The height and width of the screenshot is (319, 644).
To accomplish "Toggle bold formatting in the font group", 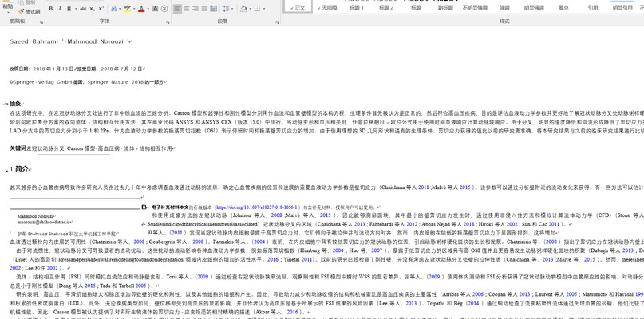I will tap(50, 10).
